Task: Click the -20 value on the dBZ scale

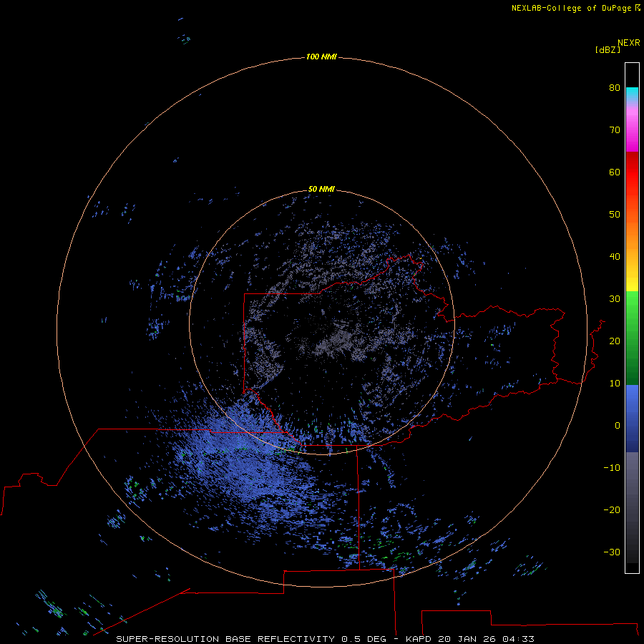Action: pyautogui.click(x=612, y=509)
